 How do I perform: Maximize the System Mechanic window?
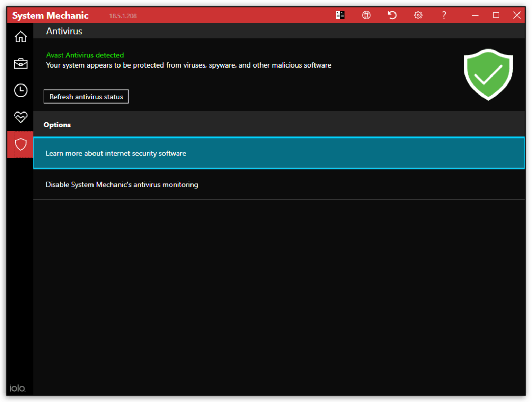[496, 15]
